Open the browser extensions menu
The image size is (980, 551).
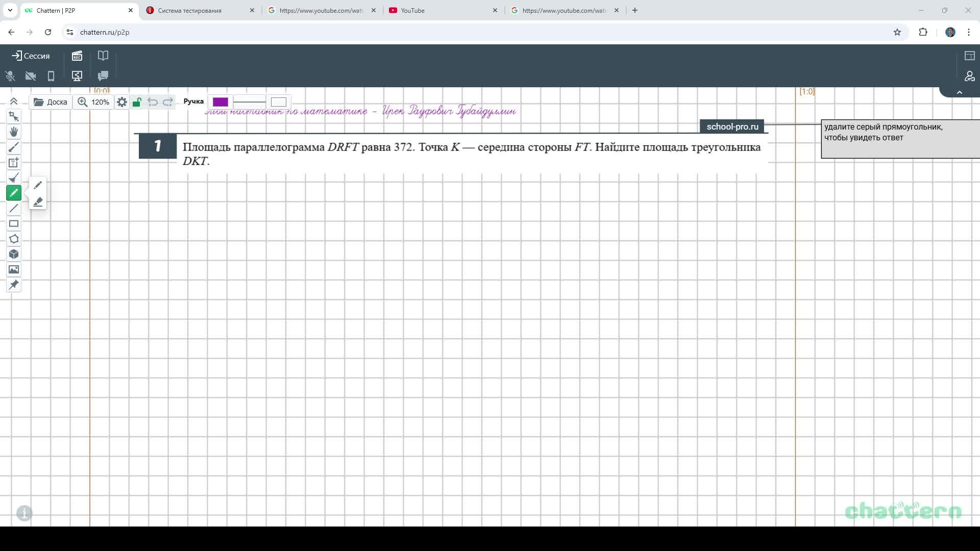coord(923,32)
